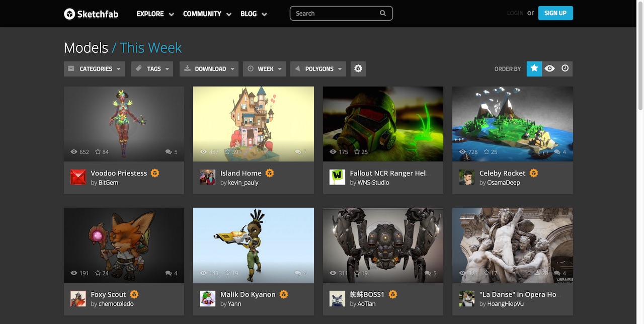Click the SIGN UP button
644x324 pixels.
tap(555, 13)
